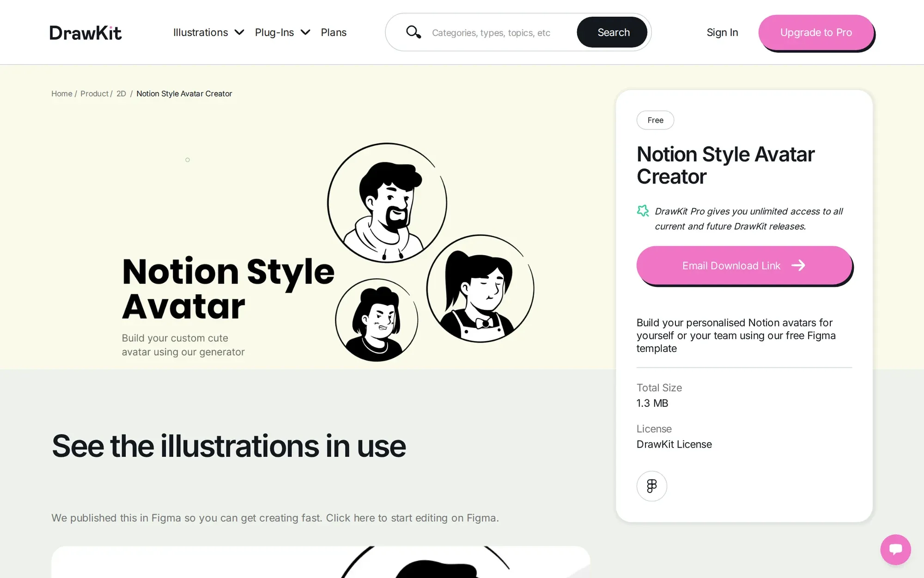Open the Plans menu item

click(x=334, y=32)
